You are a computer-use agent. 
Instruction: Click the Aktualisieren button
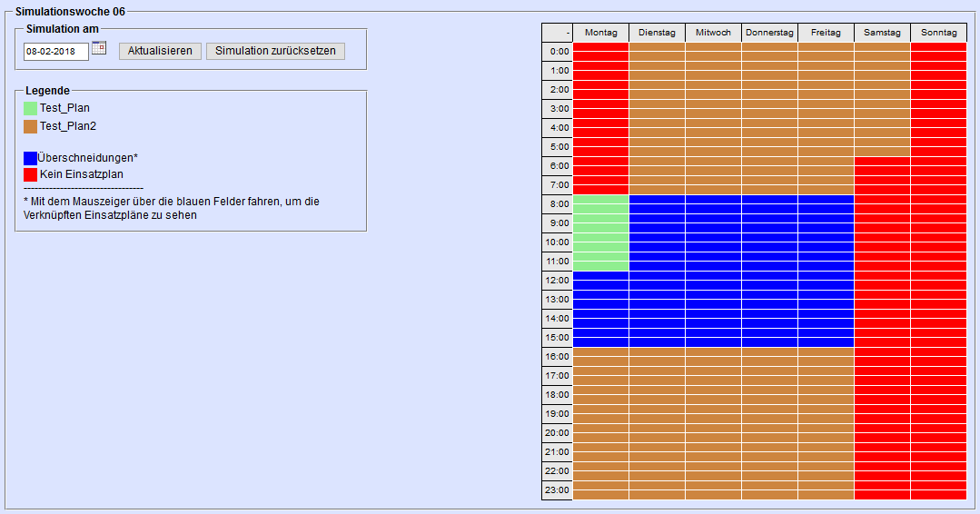[160, 51]
